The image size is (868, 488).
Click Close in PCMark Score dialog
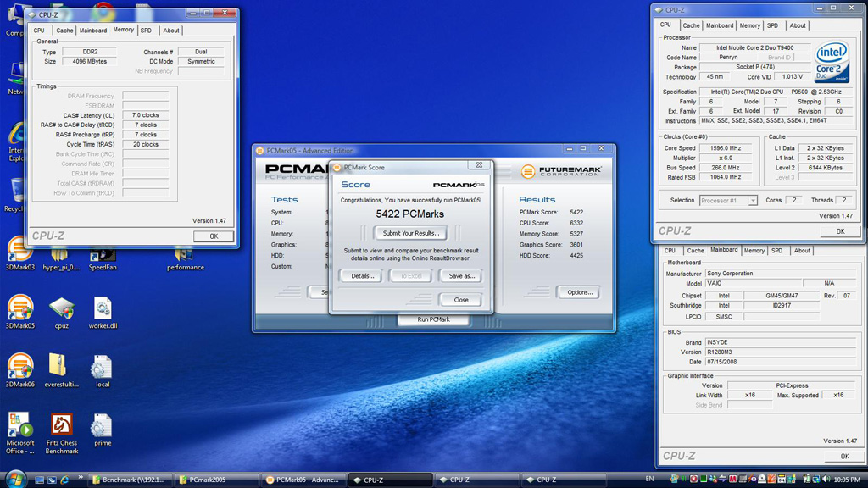pos(460,300)
